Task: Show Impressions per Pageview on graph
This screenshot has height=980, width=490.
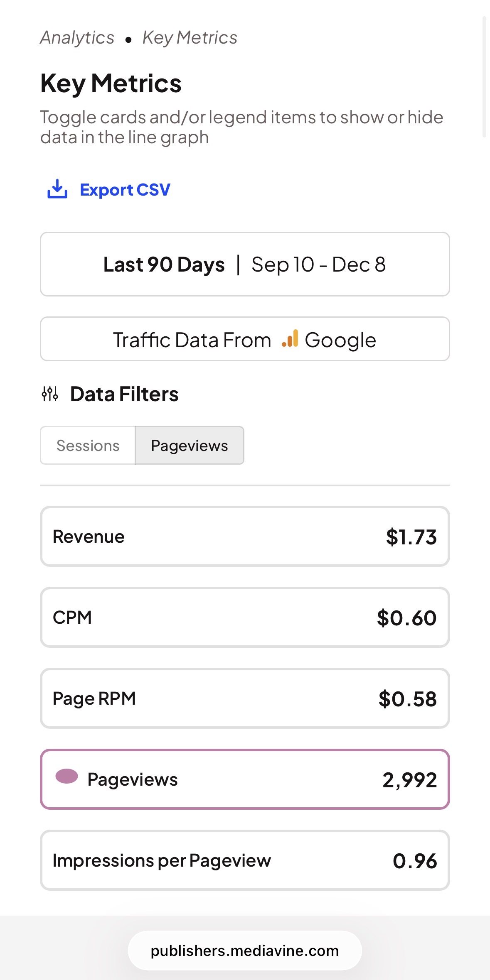Action: (x=245, y=860)
